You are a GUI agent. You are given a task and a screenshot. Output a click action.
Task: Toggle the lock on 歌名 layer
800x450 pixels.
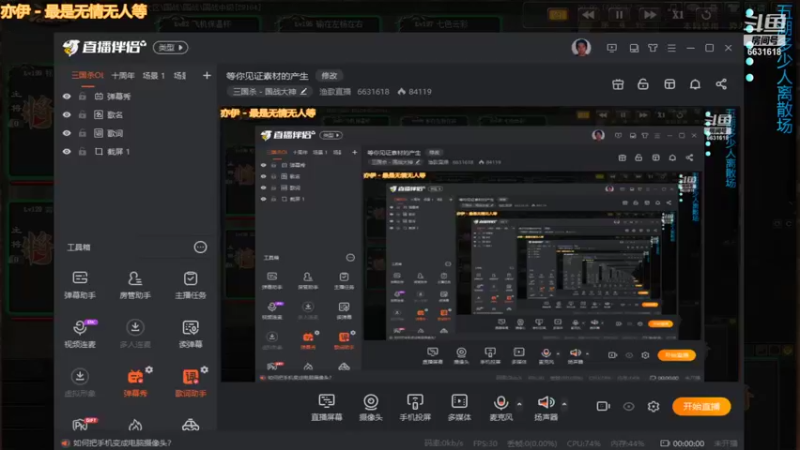82,115
